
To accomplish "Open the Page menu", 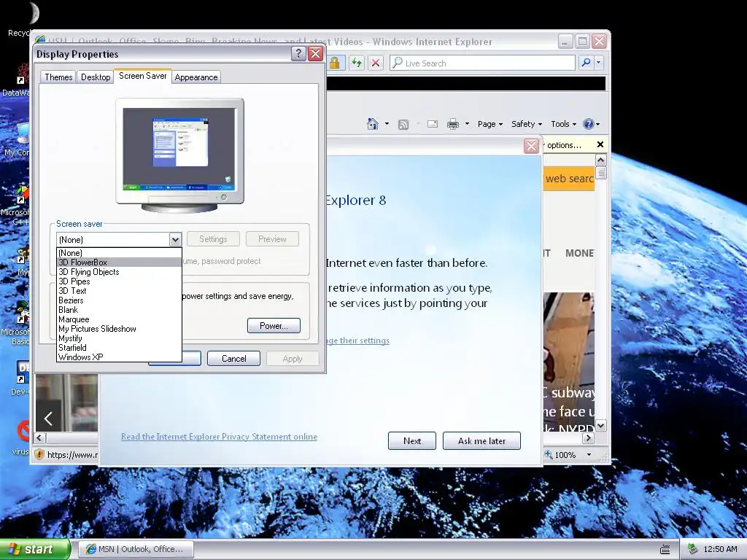I will coord(490,124).
